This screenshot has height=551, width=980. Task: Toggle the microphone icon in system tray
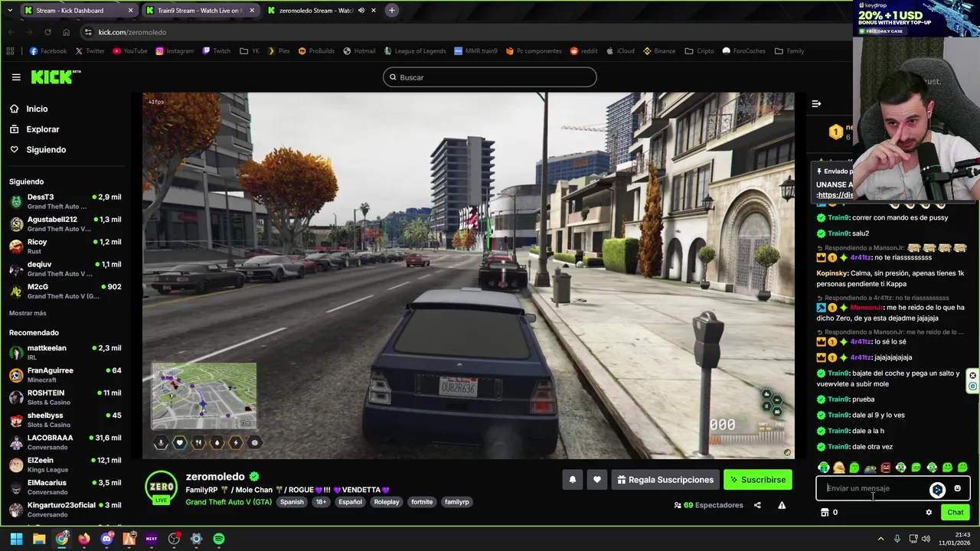pos(897,539)
